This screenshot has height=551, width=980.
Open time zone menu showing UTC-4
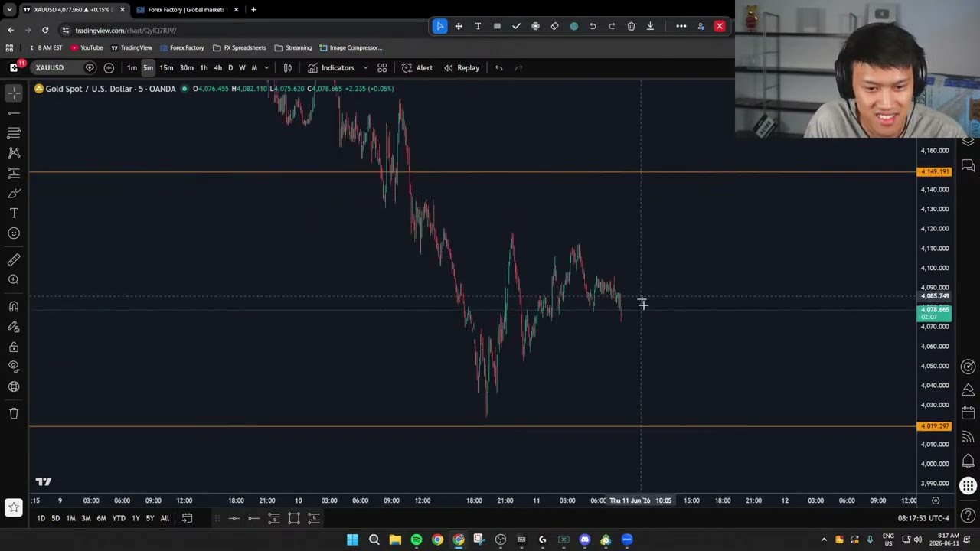pos(923,518)
